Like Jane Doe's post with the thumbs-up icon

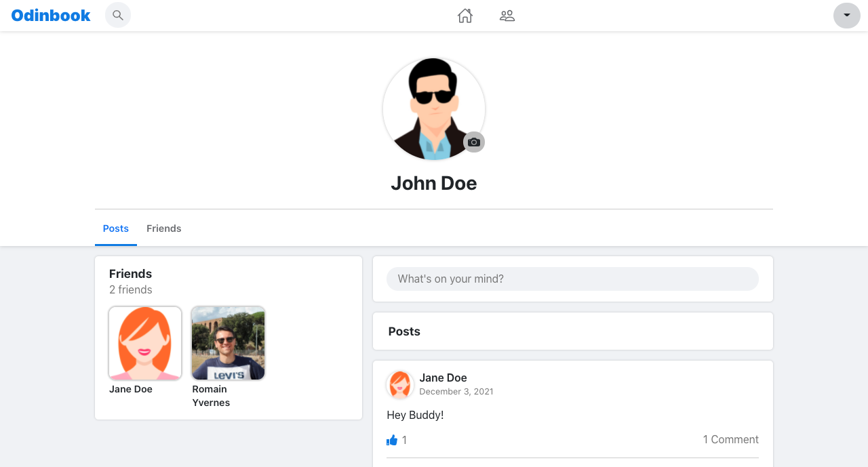point(391,439)
